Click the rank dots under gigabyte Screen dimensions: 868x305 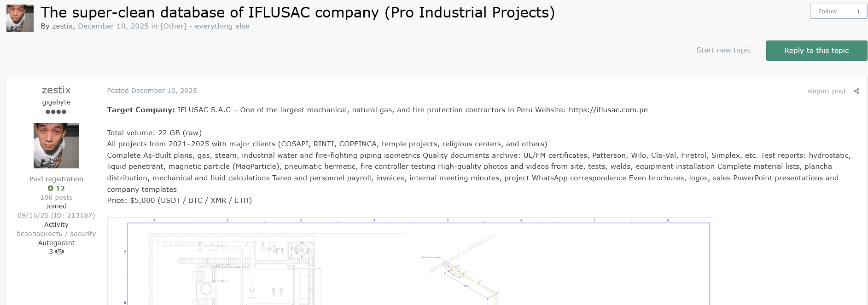tap(56, 112)
